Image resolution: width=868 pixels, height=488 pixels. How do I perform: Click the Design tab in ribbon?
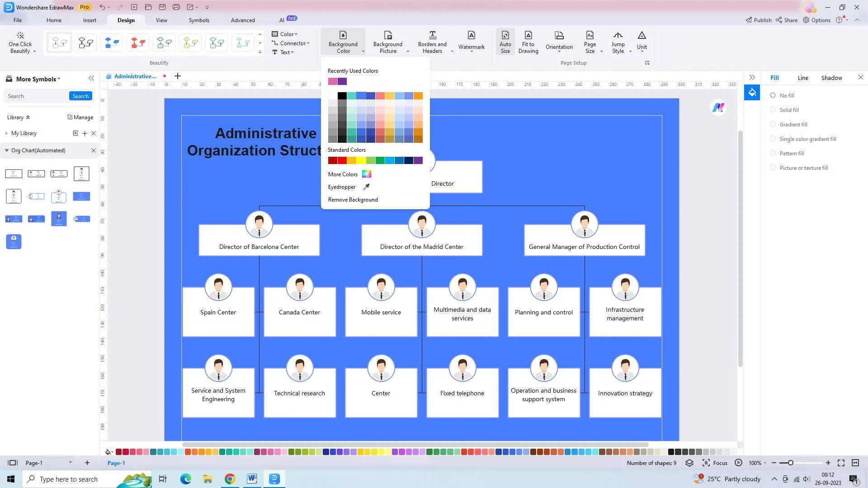125,20
